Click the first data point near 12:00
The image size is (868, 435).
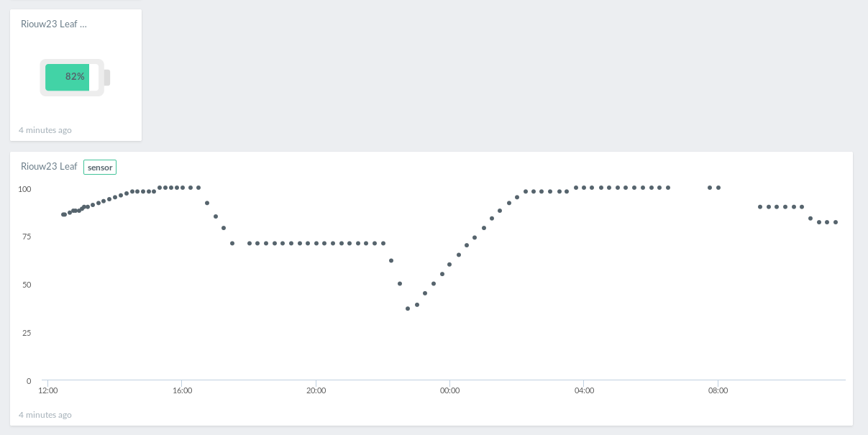tap(63, 214)
